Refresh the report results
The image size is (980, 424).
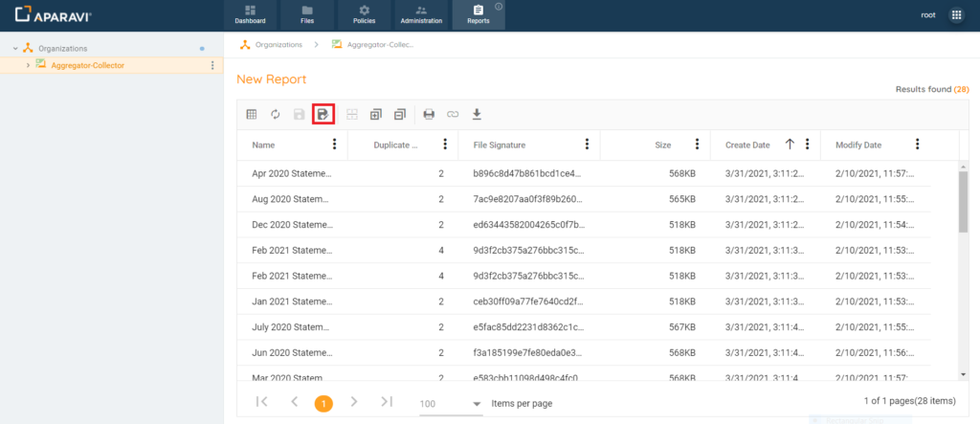(275, 115)
